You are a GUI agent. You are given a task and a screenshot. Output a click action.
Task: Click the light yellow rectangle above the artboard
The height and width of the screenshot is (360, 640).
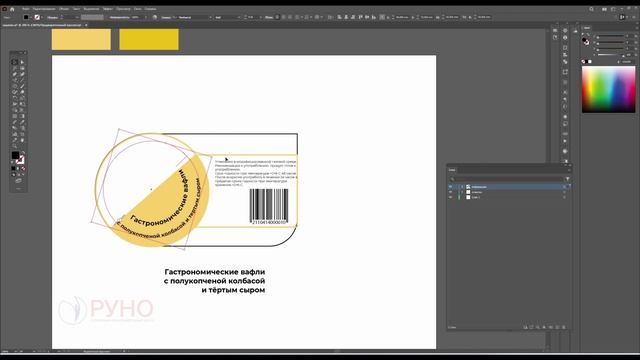81,39
